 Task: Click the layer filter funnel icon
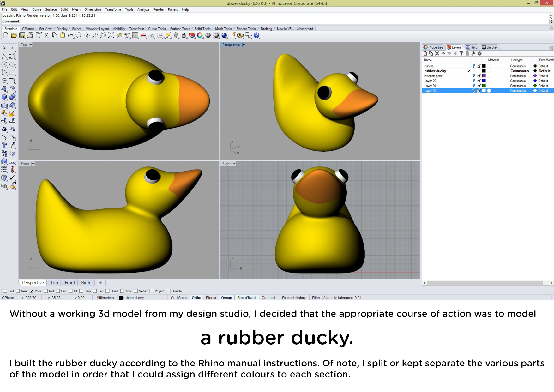[x=461, y=54]
